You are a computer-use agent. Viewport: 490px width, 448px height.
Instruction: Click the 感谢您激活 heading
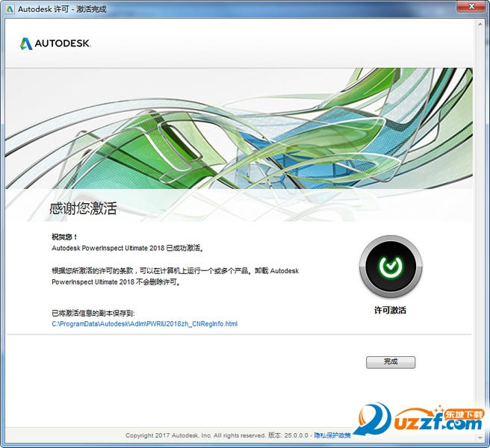click(x=83, y=208)
